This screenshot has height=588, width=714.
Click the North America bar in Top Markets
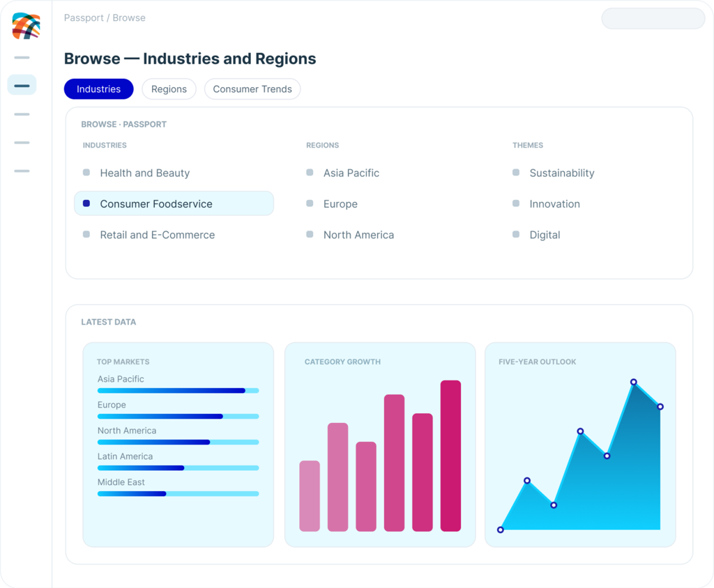coord(178,442)
